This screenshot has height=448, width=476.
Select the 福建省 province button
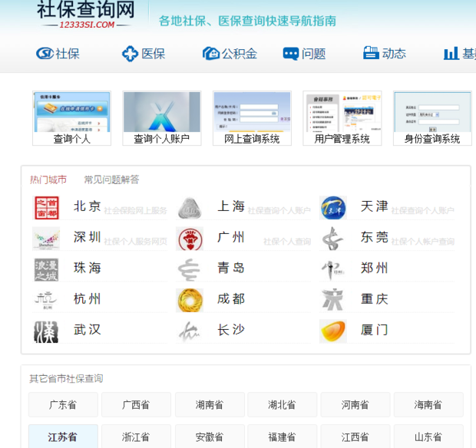(283, 436)
